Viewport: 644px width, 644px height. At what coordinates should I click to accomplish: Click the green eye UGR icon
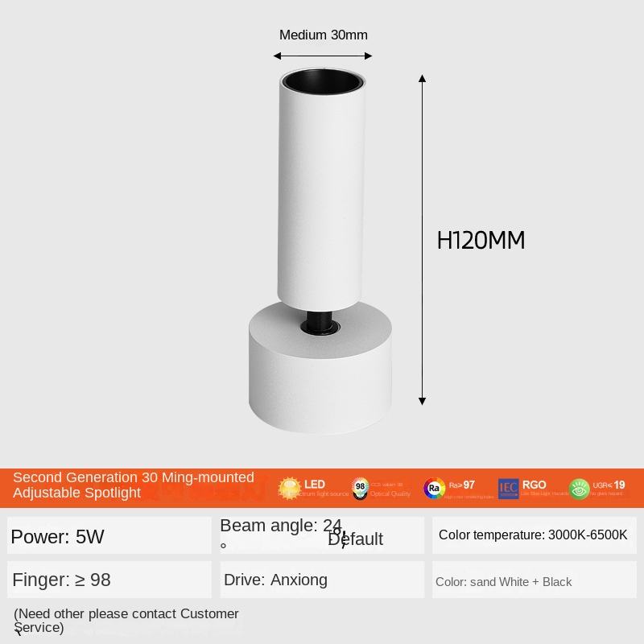point(579,489)
